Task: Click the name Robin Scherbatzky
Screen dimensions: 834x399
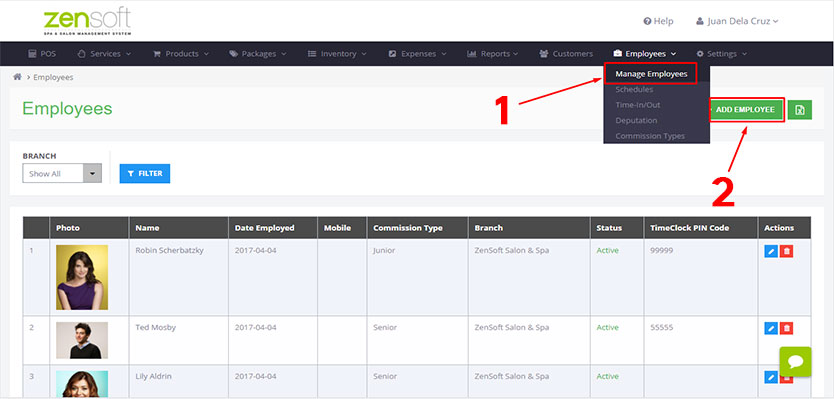Action: 169,250
